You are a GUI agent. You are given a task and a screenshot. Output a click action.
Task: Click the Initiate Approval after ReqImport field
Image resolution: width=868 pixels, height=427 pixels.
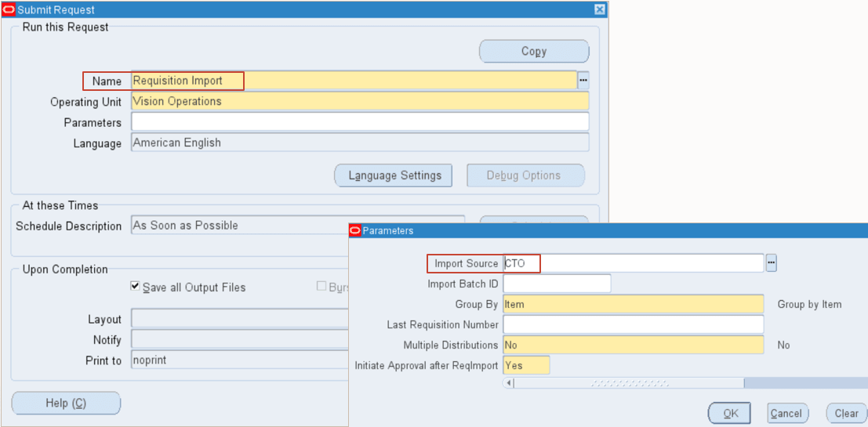point(526,366)
